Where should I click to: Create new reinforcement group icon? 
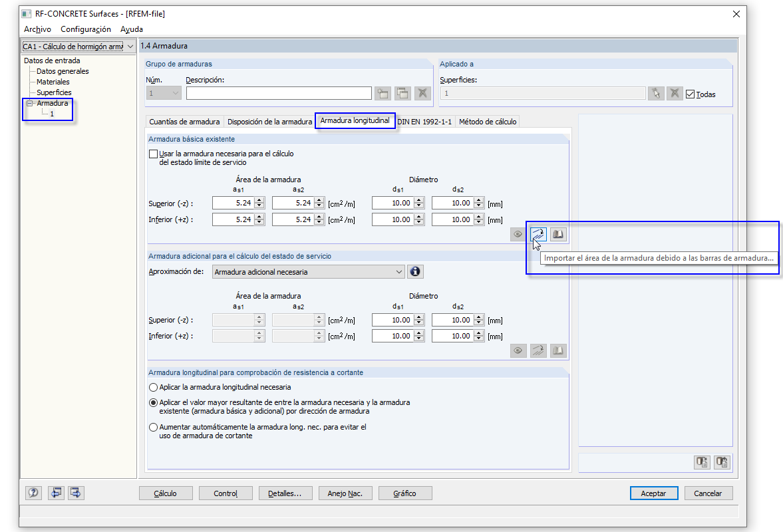[x=383, y=93]
